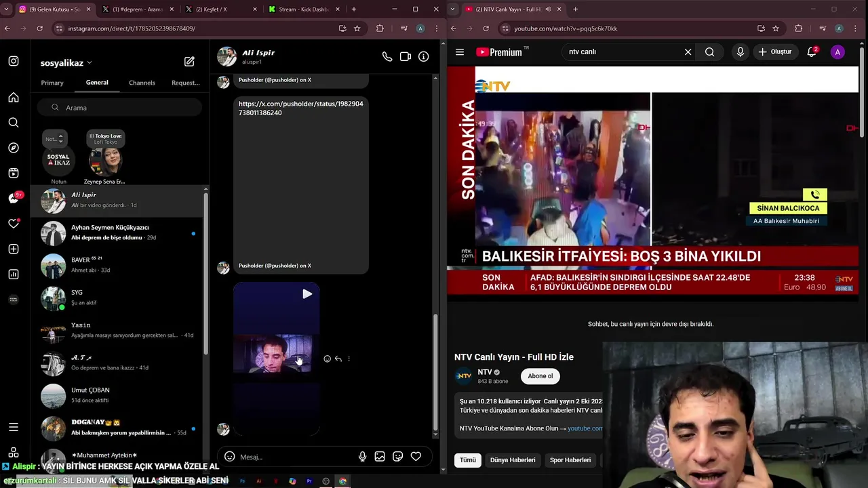Bookmark the YouTube page with star icon
Screen dimensions: 868x488
pyautogui.click(x=776, y=28)
